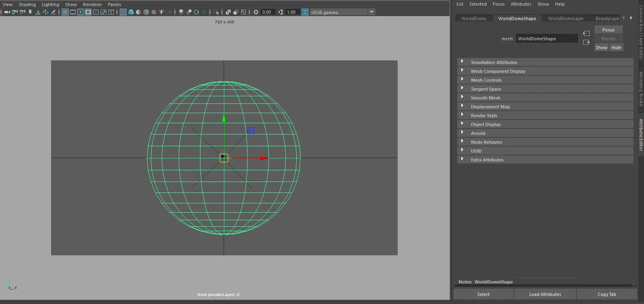Switch to the WorldDomeLayer tab
The width and height of the screenshot is (644, 304).
tap(566, 19)
